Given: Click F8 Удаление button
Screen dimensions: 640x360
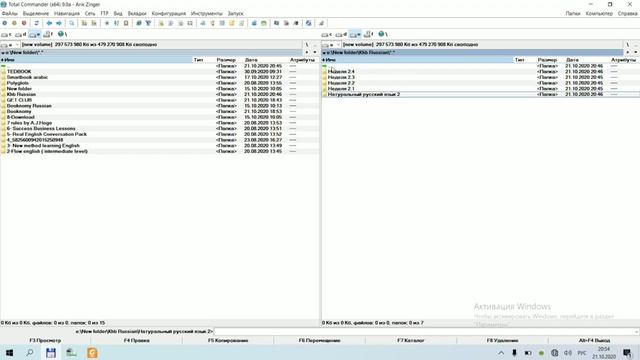Looking at the screenshot, I should [x=502, y=340].
